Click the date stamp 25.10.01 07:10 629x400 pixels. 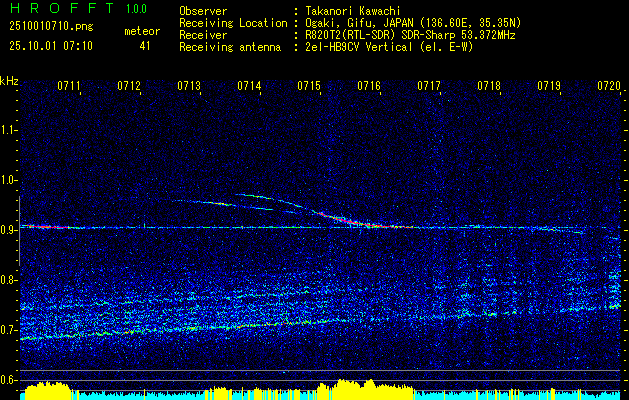point(51,46)
